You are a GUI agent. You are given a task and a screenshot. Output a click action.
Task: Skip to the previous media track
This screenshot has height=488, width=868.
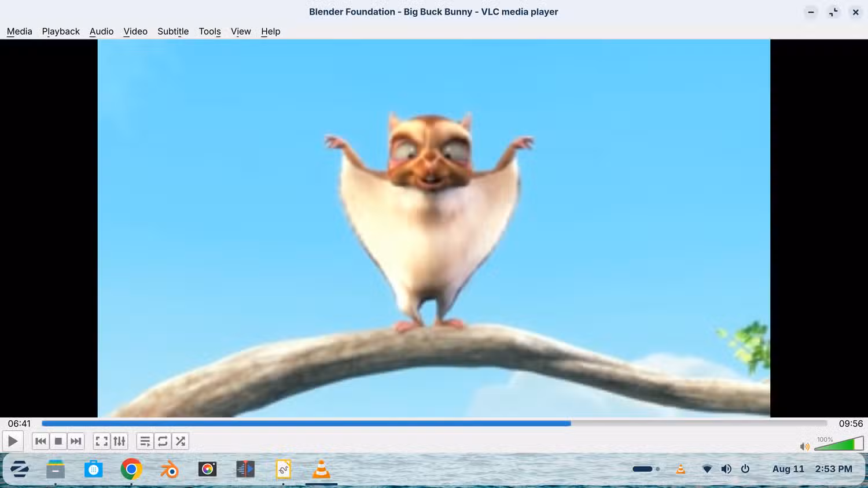point(41,442)
